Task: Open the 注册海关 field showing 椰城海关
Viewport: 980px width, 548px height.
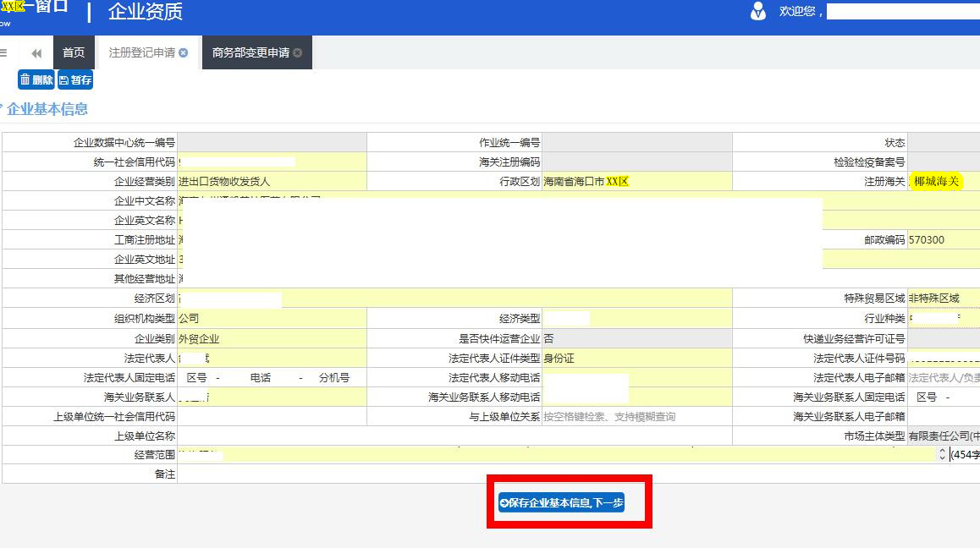Action: point(941,181)
